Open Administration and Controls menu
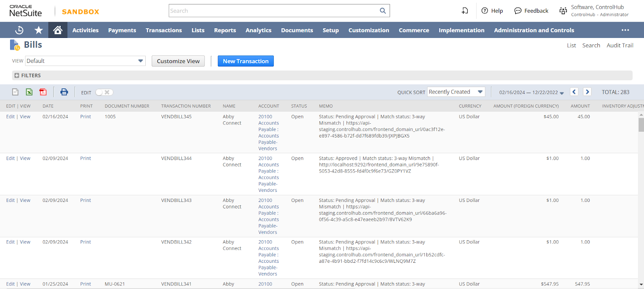Image resolution: width=644 pixels, height=289 pixels. click(534, 30)
